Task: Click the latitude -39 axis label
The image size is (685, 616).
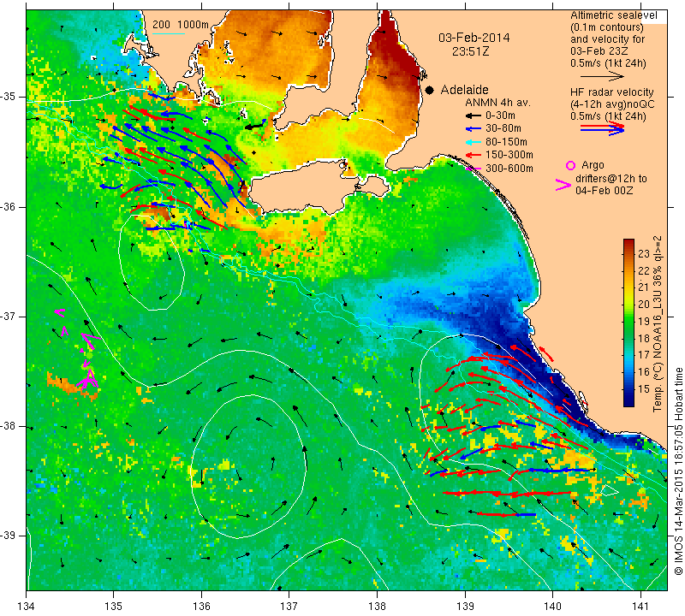Action: click(9, 536)
